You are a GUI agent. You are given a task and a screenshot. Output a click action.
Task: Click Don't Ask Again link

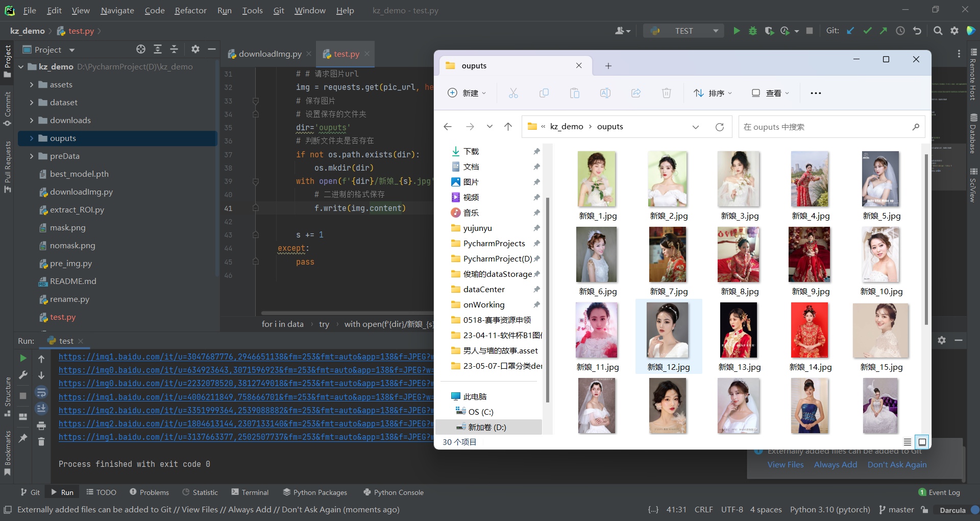pos(897,465)
